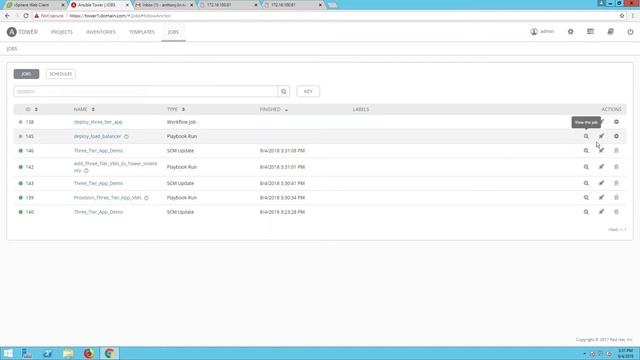The image size is (640, 360).
Task: Launch Firefox from the taskbar
Action: coord(89,353)
